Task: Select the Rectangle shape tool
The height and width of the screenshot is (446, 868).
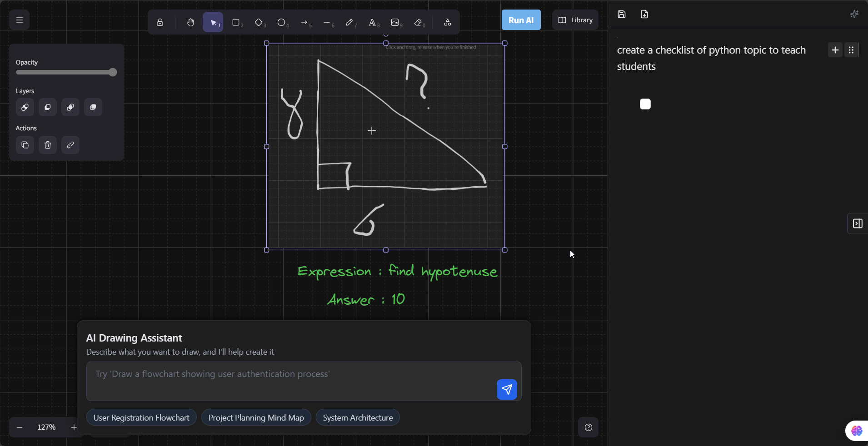Action: click(x=236, y=22)
